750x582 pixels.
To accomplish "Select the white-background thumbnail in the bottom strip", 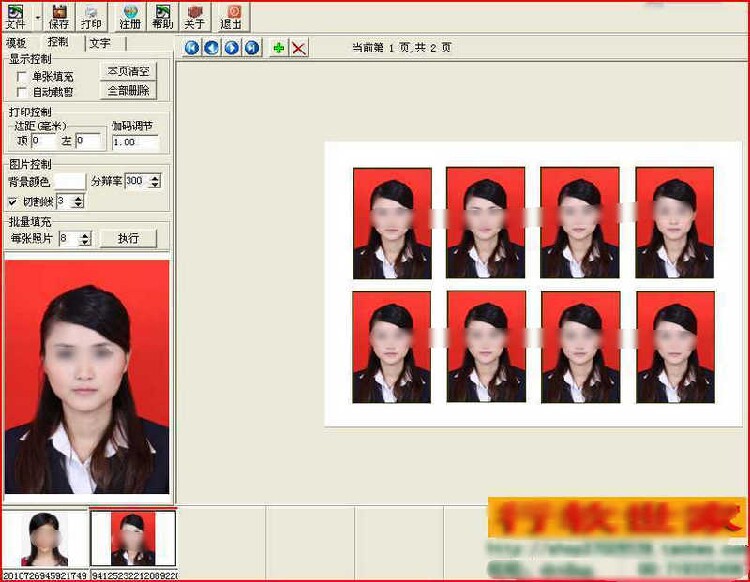I will (44, 539).
